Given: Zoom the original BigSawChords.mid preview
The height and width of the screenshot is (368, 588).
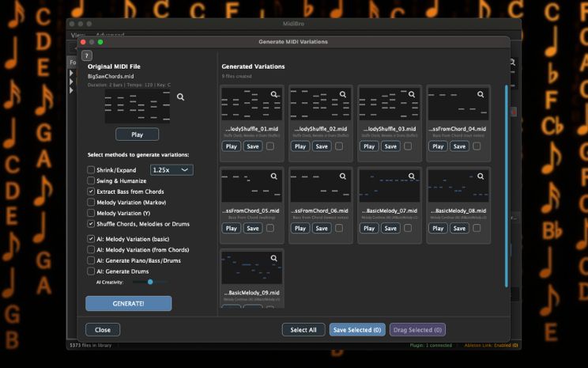Looking at the screenshot, I should 180,97.
